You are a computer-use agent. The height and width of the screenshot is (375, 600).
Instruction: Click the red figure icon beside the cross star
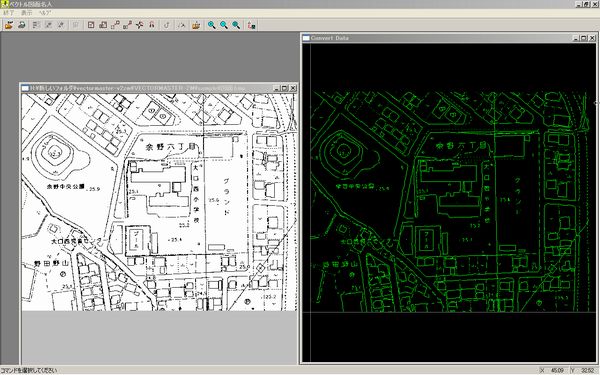point(152,25)
